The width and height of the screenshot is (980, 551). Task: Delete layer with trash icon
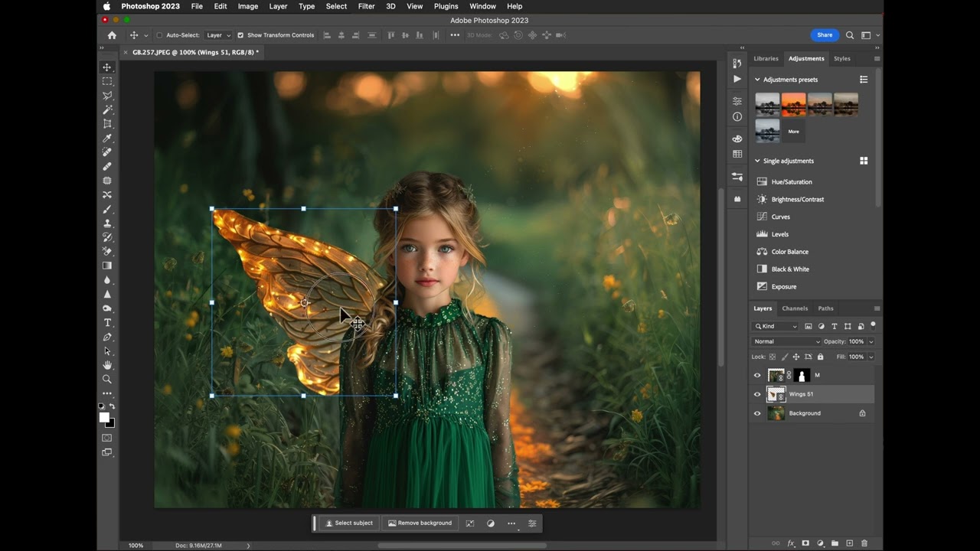click(864, 543)
